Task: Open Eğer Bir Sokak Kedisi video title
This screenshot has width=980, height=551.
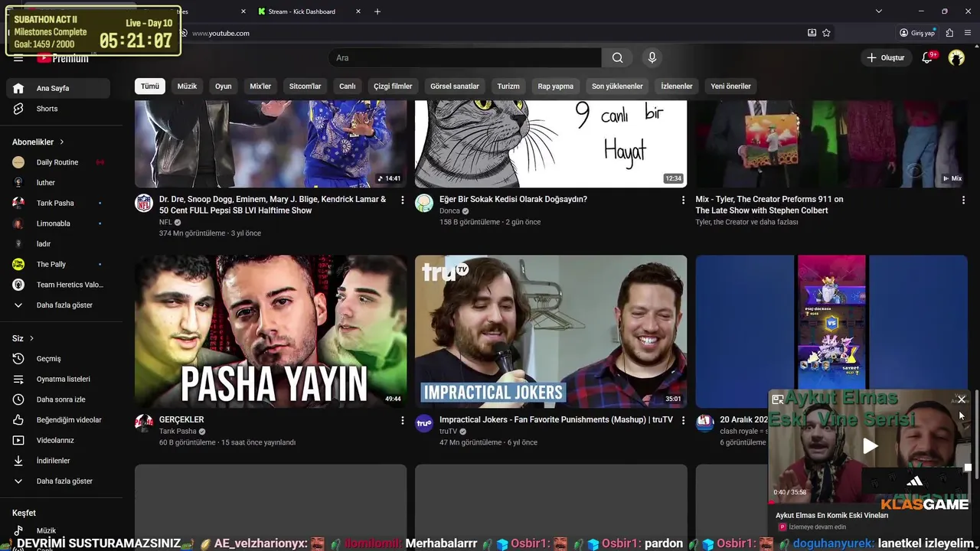Action: point(513,199)
